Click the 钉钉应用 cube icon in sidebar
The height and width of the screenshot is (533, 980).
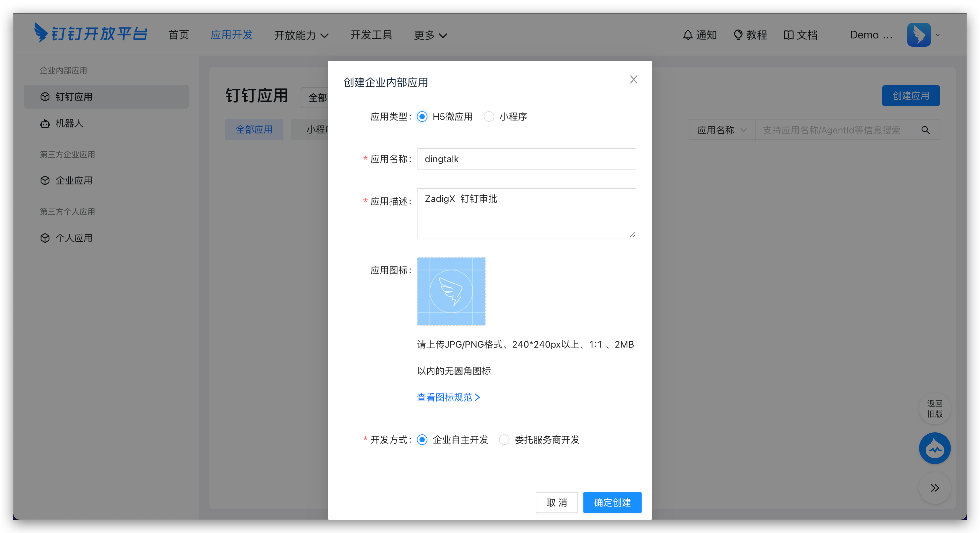pyautogui.click(x=45, y=97)
